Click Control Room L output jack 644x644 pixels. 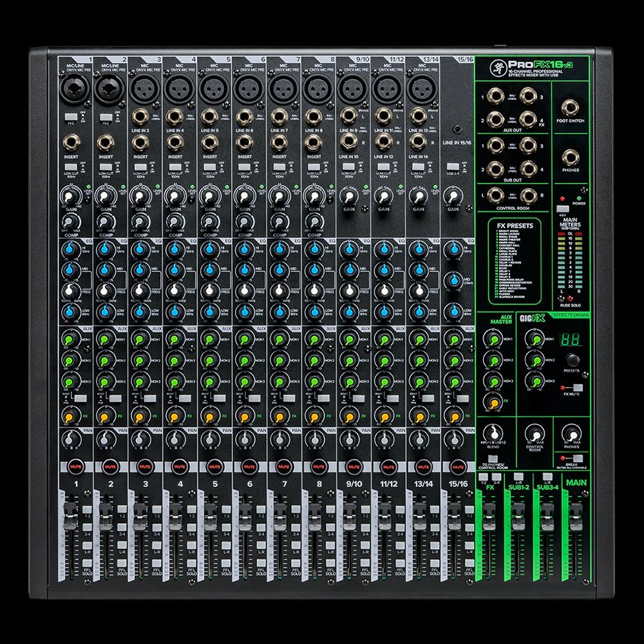pyautogui.click(x=495, y=196)
